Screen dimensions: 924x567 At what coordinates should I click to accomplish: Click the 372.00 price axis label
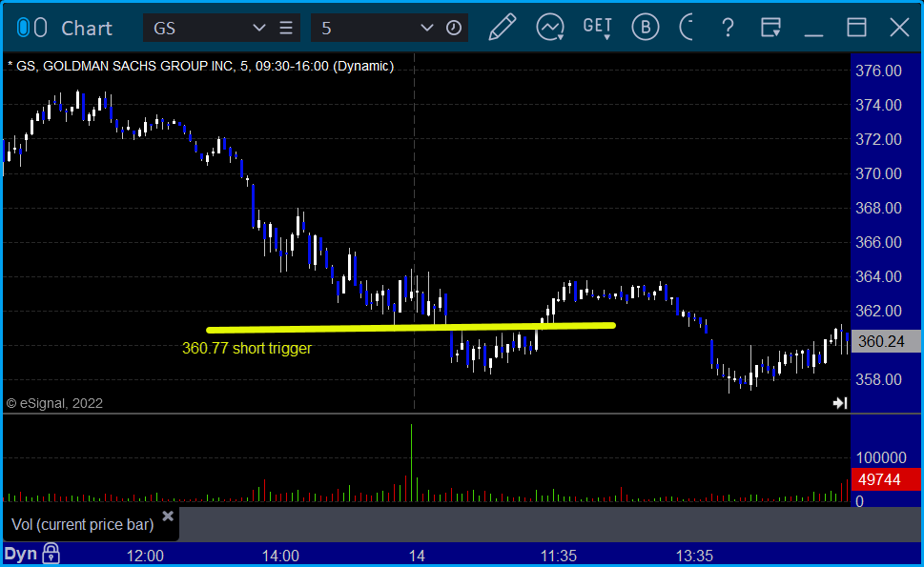878,139
